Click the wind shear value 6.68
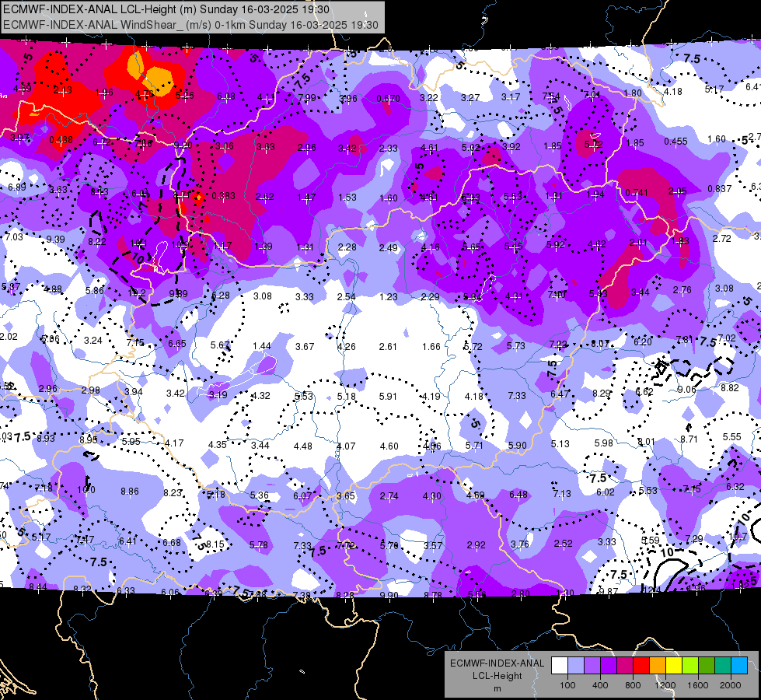 (x=171, y=542)
